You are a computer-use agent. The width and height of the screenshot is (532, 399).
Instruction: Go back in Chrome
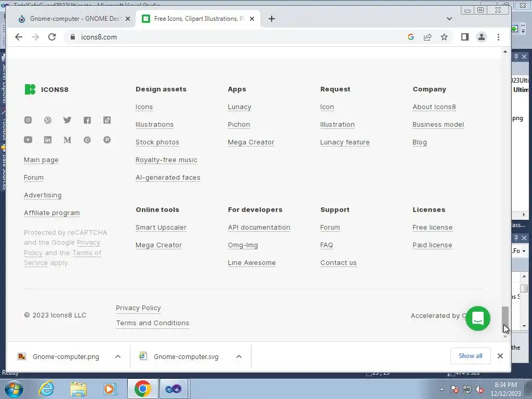click(x=19, y=37)
